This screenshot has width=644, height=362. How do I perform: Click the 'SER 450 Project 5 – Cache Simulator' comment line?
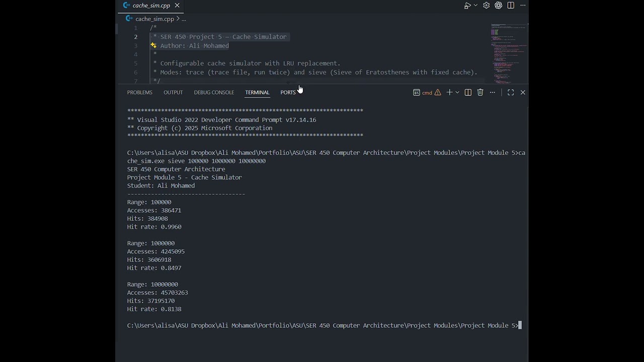tap(223, 37)
